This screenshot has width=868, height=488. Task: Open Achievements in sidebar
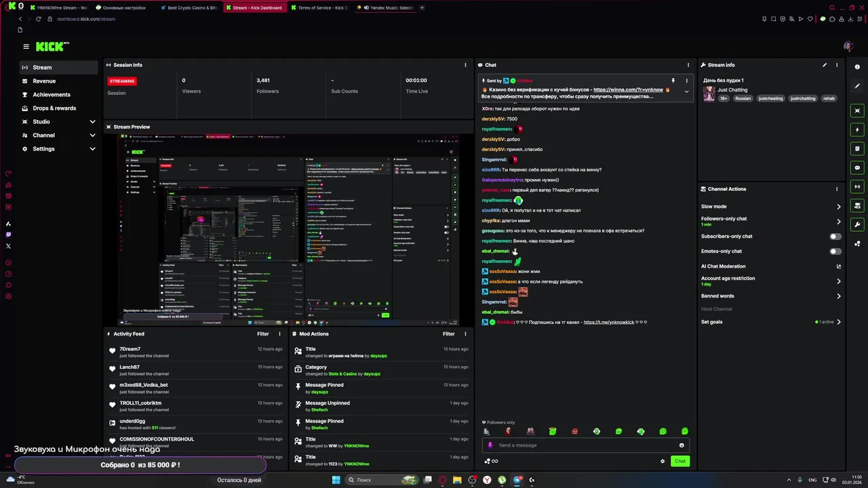tap(59, 94)
